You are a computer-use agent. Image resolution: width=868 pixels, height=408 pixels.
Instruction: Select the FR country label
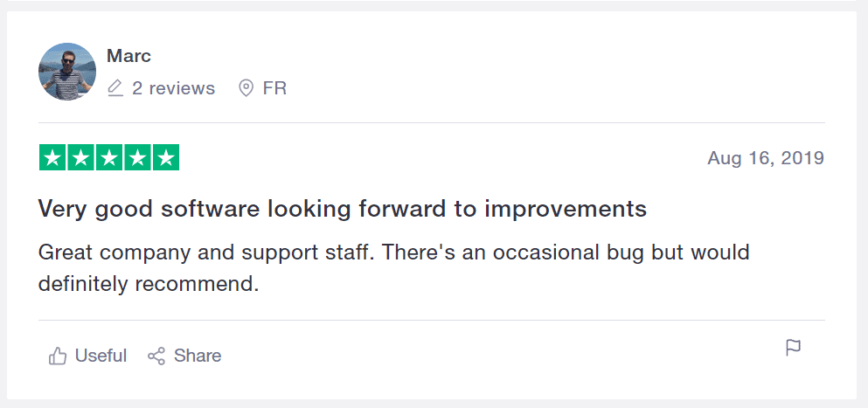[274, 88]
